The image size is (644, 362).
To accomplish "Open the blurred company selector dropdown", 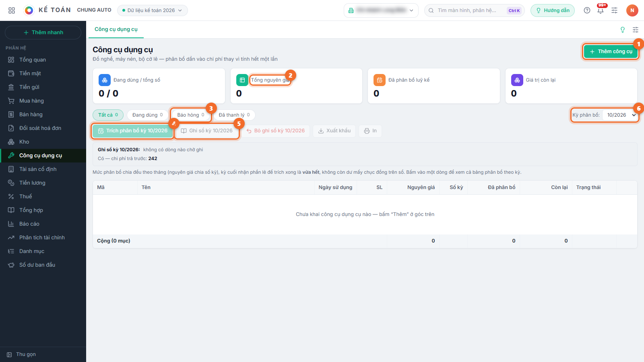I will tap(381, 10).
